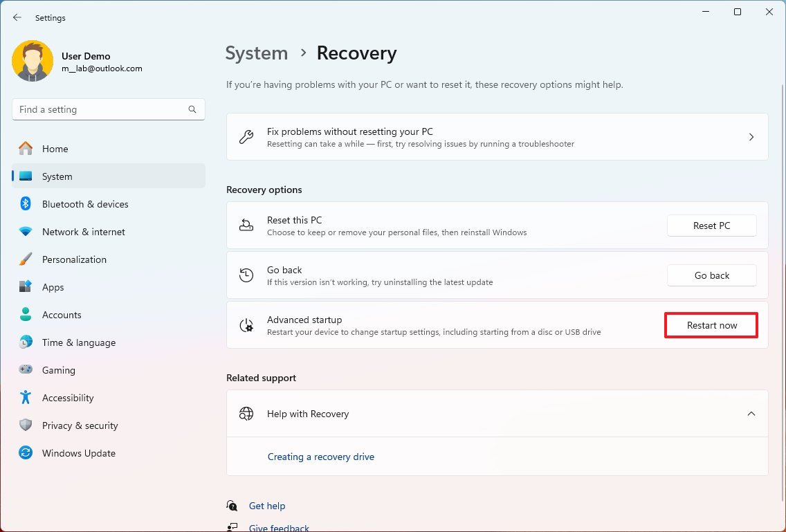Open Gaming via the Xbox icon

(x=28, y=370)
